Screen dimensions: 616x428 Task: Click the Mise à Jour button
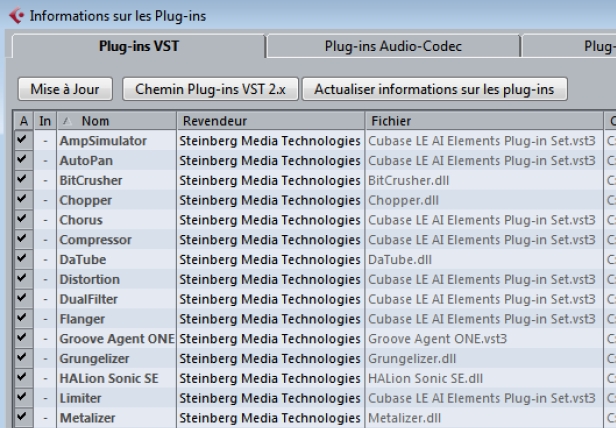(65, 89)
